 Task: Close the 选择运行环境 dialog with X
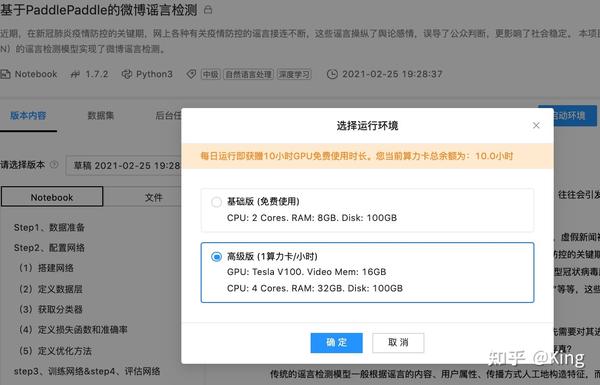point(536,126)
